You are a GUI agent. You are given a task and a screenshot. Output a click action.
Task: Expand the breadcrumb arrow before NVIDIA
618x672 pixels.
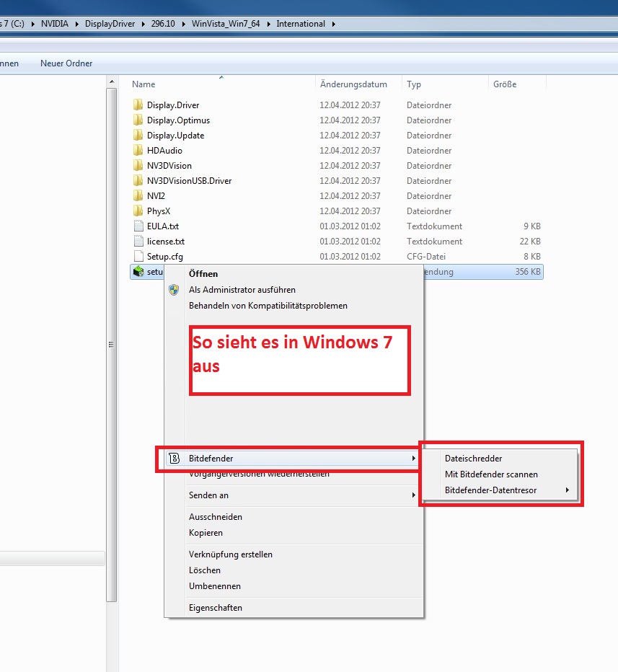tap(33, 24)
